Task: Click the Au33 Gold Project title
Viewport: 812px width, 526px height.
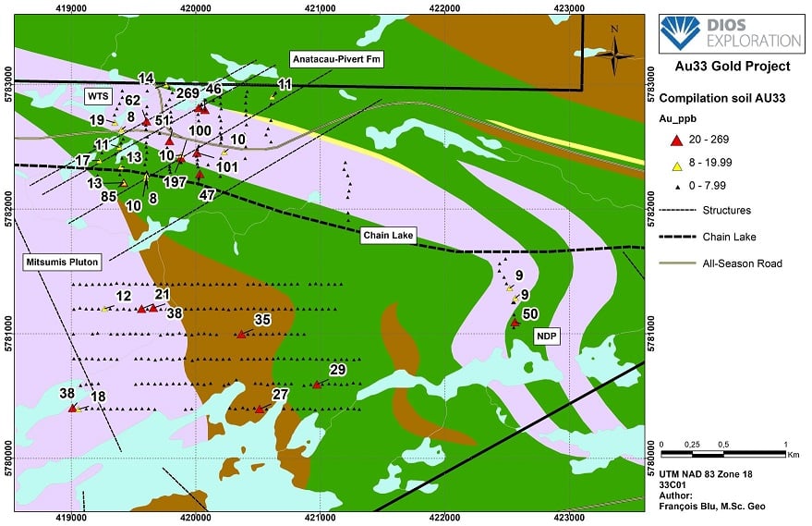Action: tap(734, 67)
